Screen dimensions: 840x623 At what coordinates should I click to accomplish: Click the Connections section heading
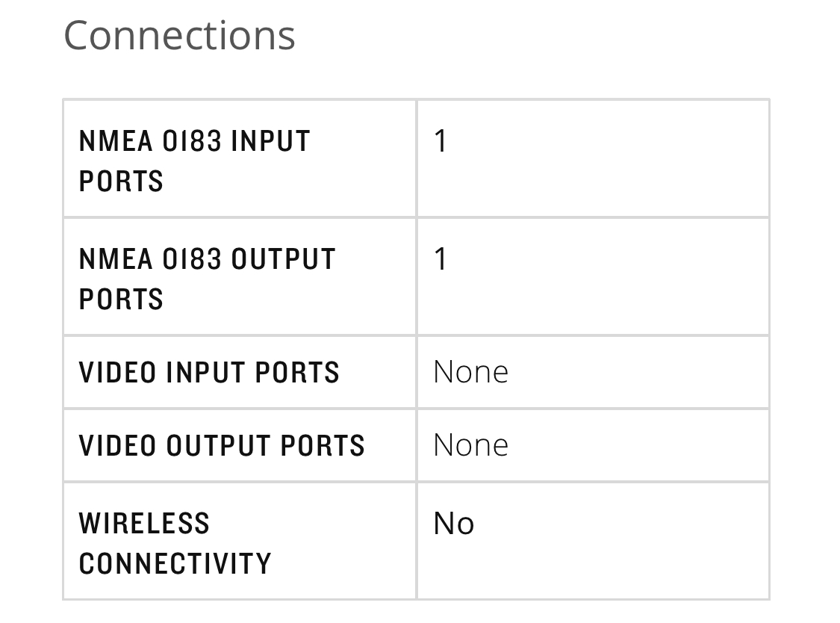tap(179, 35)
